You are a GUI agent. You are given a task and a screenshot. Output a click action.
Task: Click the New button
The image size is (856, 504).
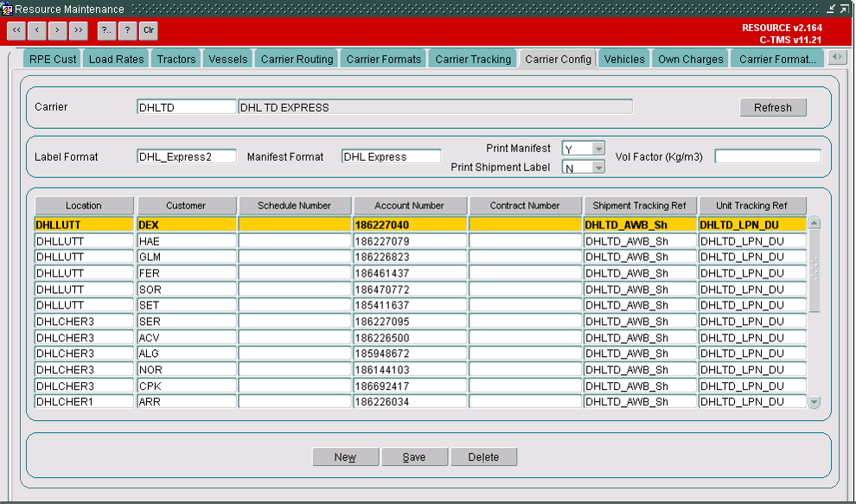[345, 457]
